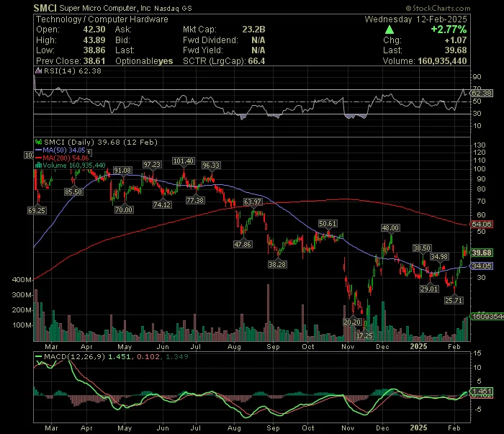Viewport: 504px width, 434px height.
Task: Click the 97.23 peak price label
Action: pyautogui.click(x=152, y=165)
